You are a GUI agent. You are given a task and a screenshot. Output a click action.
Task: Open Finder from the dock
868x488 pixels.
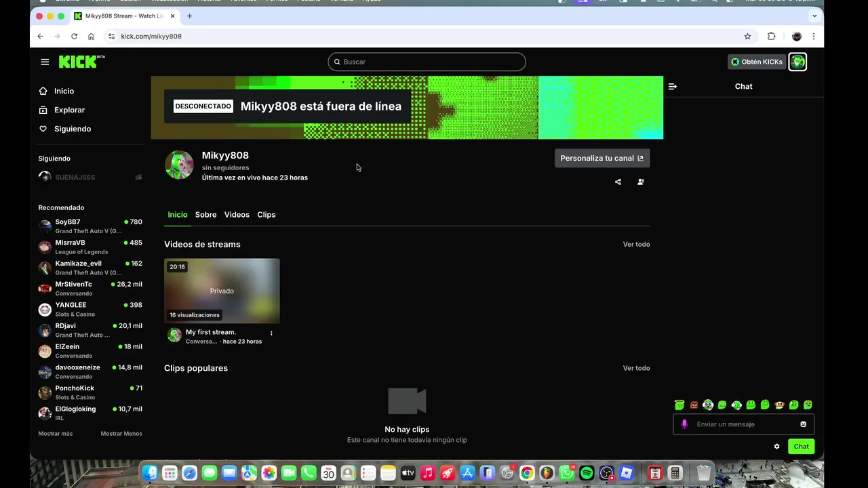pyautogui.click(x=150, y=473)
